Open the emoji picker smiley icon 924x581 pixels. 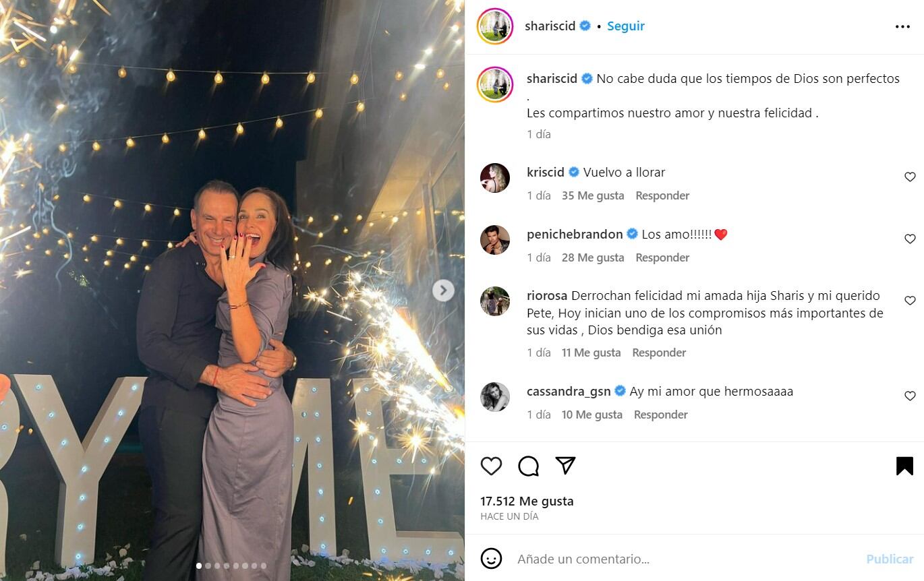[491, 558]
